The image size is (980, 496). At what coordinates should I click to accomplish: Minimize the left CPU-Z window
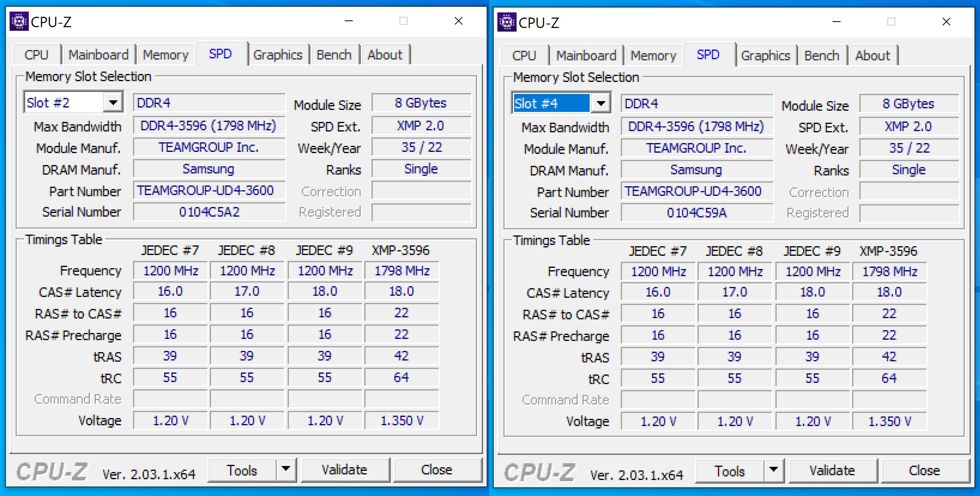(349, 21)
